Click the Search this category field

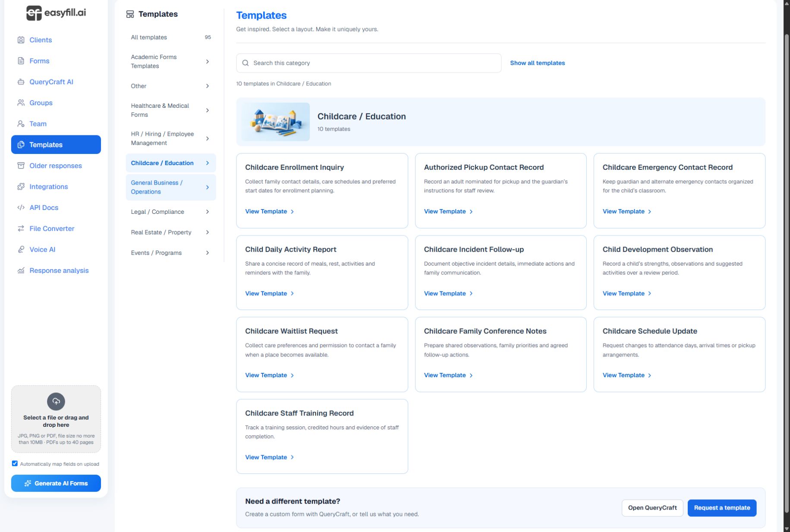tap(368, 63)
